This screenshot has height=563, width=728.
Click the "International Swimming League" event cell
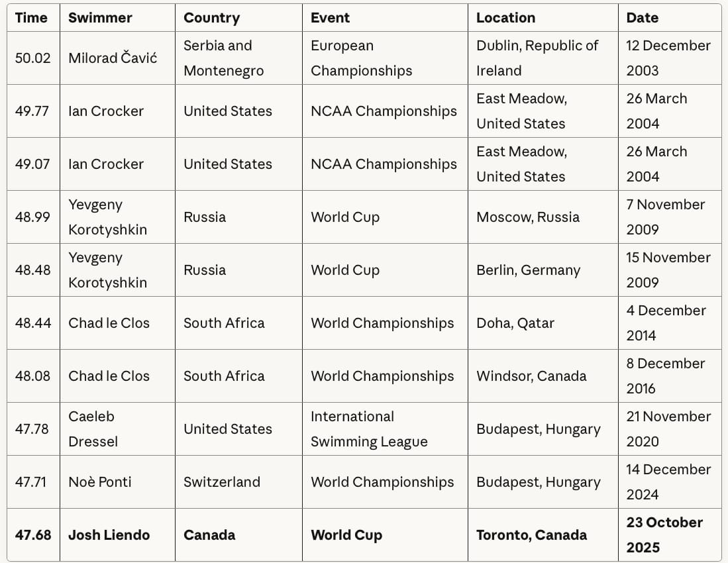pyautogui.click(x=369, y=429)
